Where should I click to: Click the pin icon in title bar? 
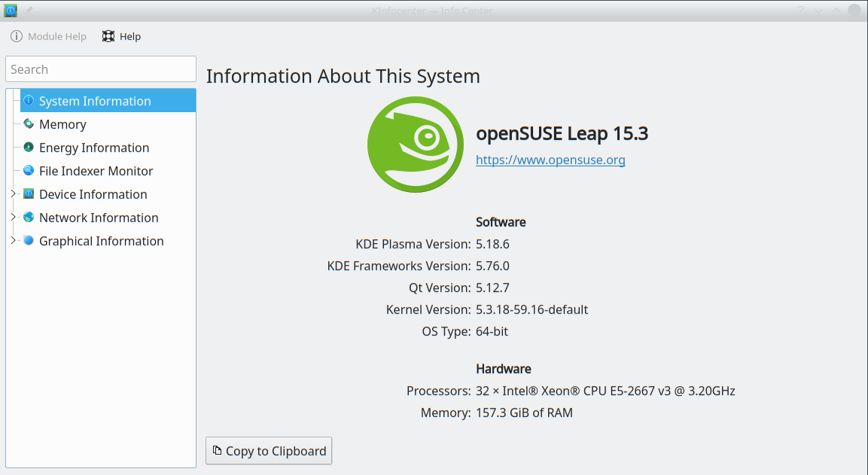coord(29,11)
